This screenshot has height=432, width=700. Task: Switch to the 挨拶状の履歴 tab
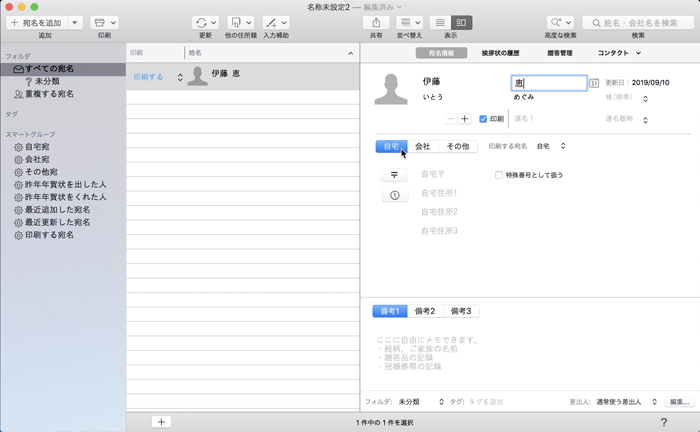pos(500,51)
